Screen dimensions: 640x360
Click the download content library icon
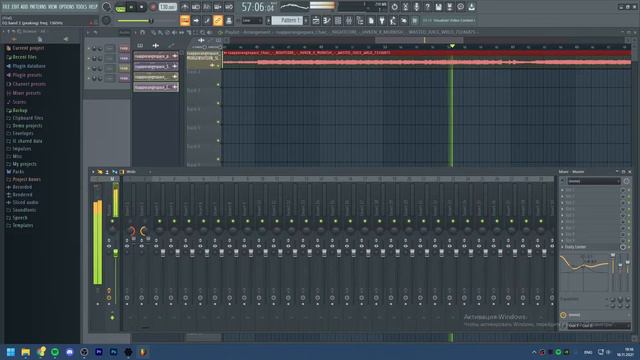pos(471,7)
